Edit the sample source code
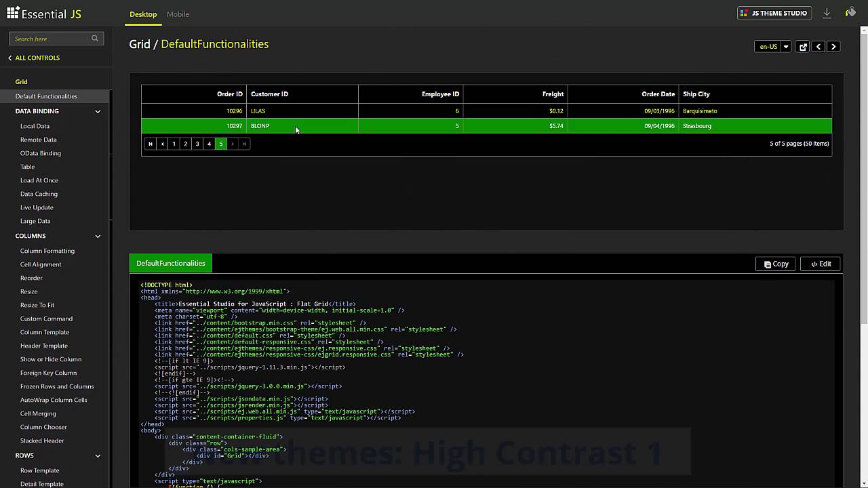 pyautogui.click(x=821, y=264)
